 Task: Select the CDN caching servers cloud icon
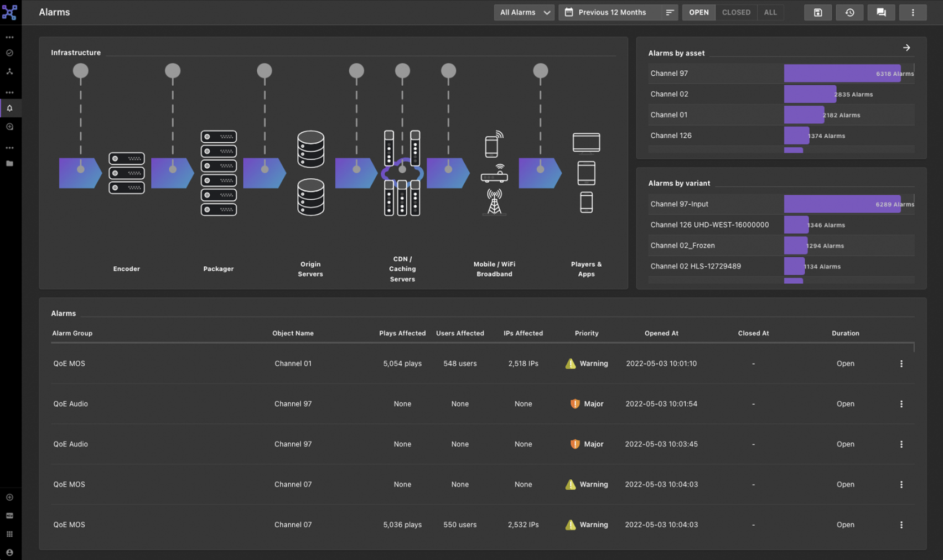tap(402, 173)
